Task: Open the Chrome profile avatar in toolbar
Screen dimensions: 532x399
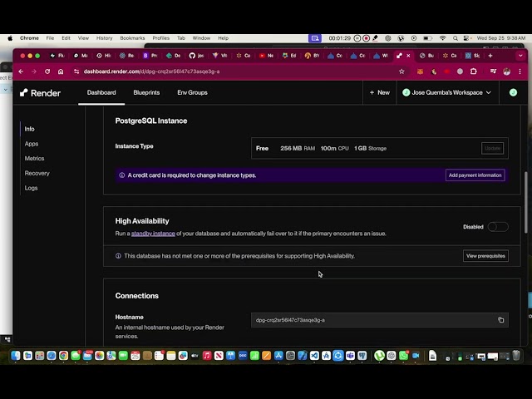Action: (x=507, y=71)
